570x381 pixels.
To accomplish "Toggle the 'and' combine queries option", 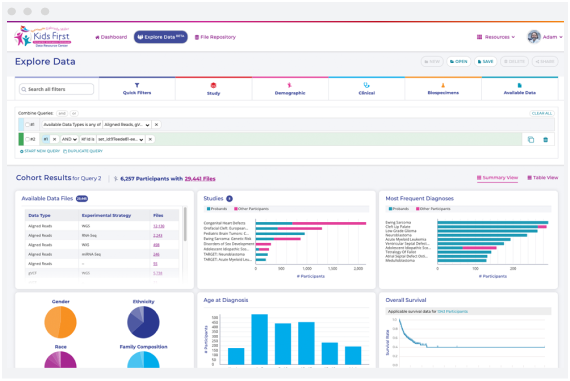I will pyautogui.click(x=62, y=113).
